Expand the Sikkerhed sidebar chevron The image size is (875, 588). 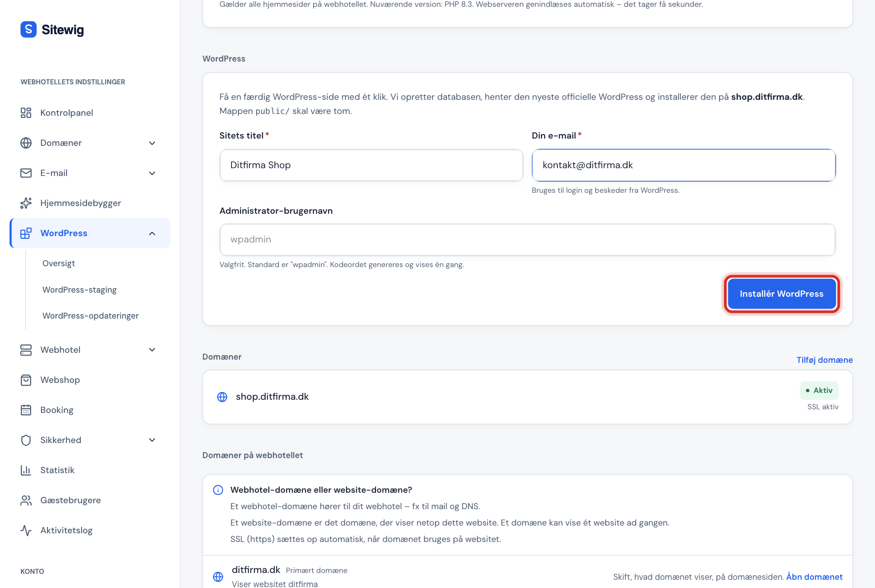[x=152, y=440]
